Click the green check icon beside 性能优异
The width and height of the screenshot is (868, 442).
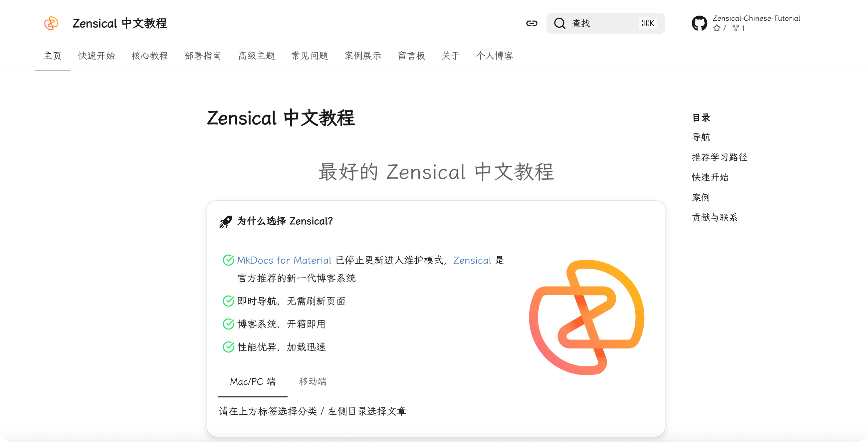click(228, 347)
